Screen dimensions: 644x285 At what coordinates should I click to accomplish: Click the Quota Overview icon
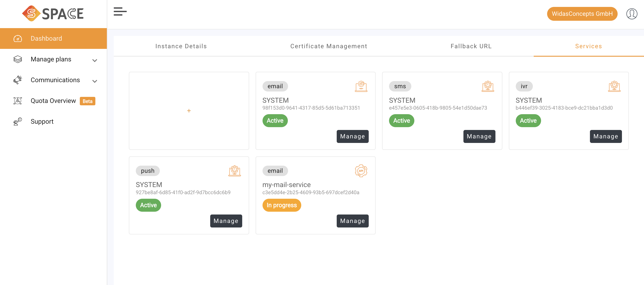pyautogui.click(x=18, y=101)
